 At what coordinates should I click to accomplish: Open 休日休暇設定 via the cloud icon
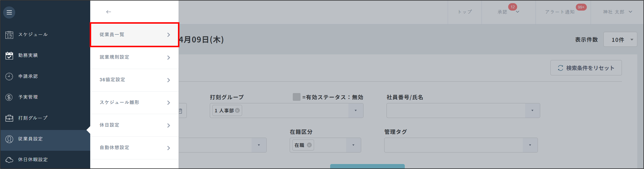point(9,159)
